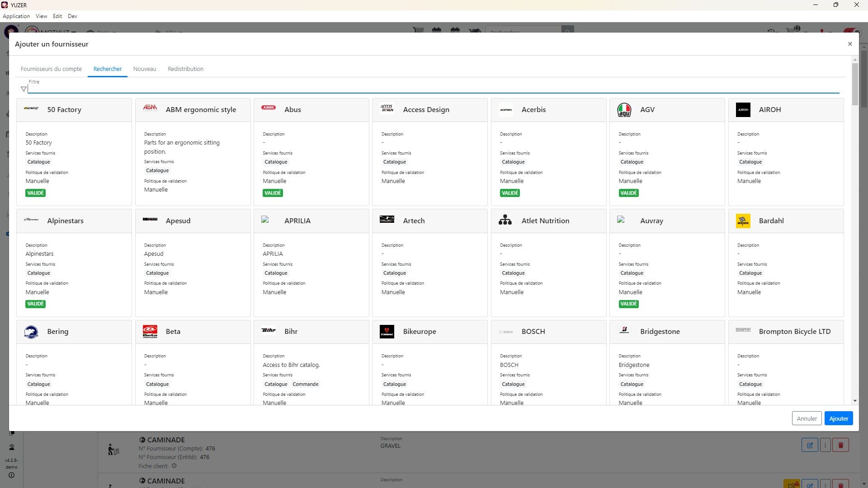Click the dialog scrollbar down arrow
868x488 pixels.
854,401
